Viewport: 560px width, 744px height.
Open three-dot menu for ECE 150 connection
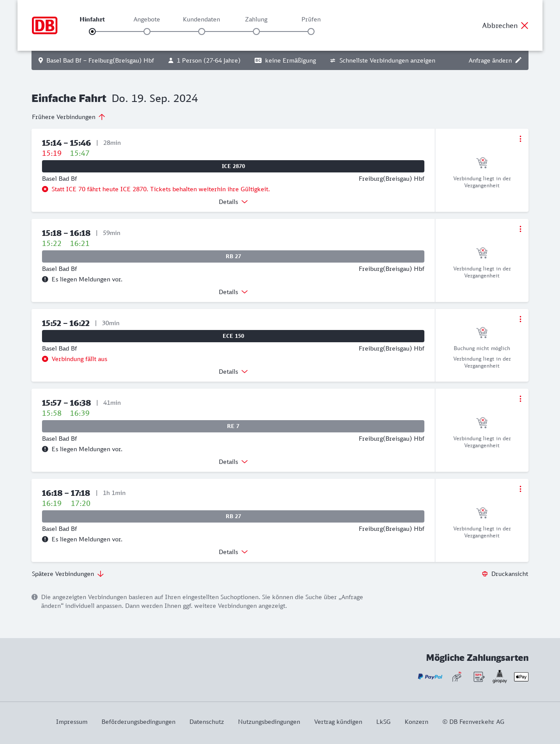520,319
